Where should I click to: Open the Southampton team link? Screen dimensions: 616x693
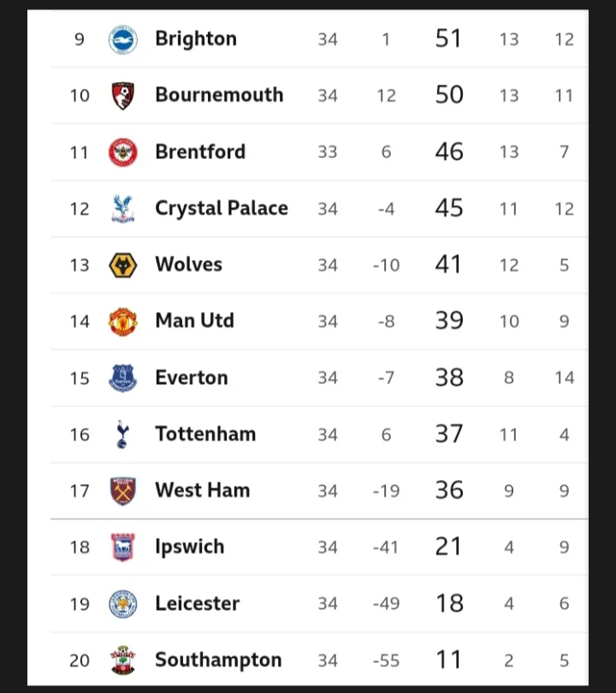[218, 660]
